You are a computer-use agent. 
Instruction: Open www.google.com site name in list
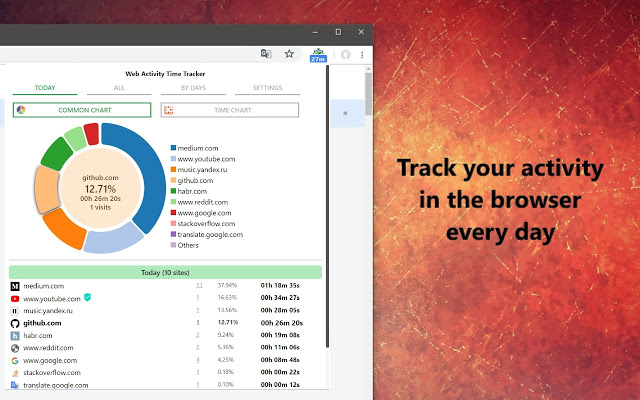(x=50, y=360)
